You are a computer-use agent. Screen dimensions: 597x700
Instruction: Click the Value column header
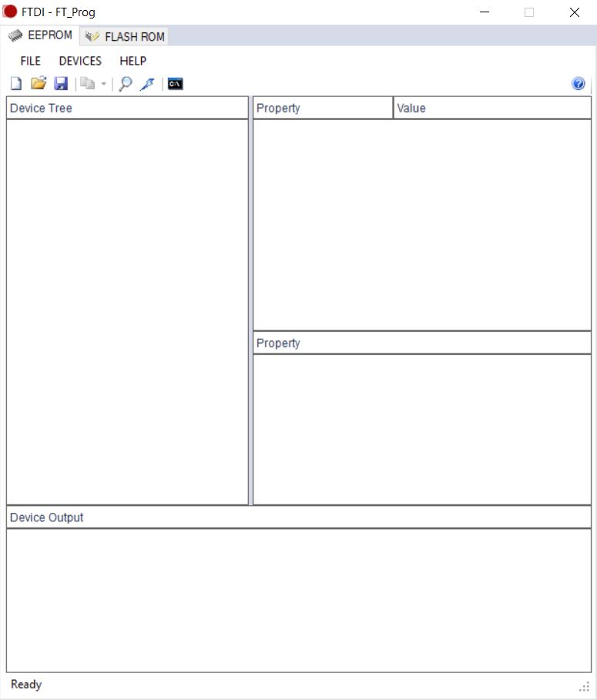pos(491,108)
